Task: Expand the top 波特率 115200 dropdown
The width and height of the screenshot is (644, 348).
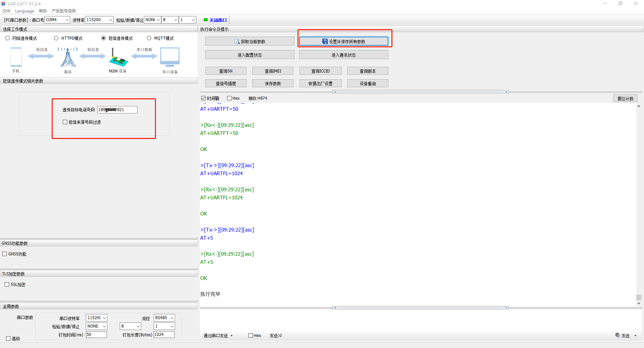Action: click(110, 20)
